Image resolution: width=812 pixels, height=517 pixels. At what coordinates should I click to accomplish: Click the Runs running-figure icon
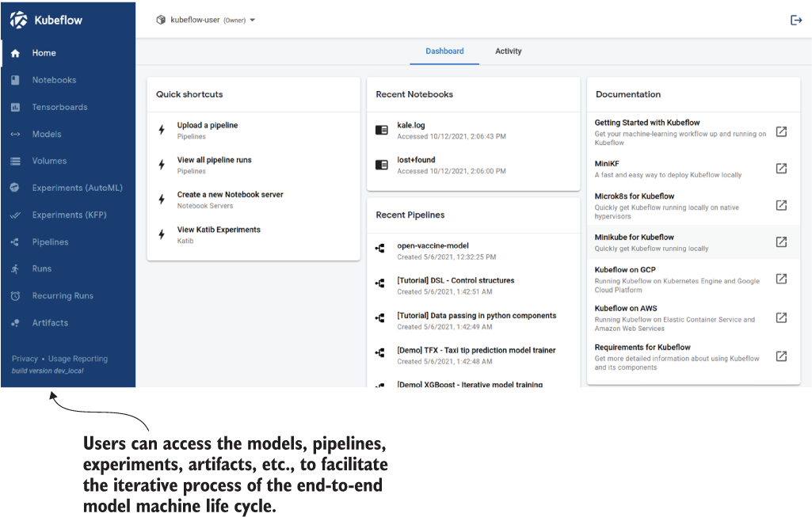click(15, 268)
